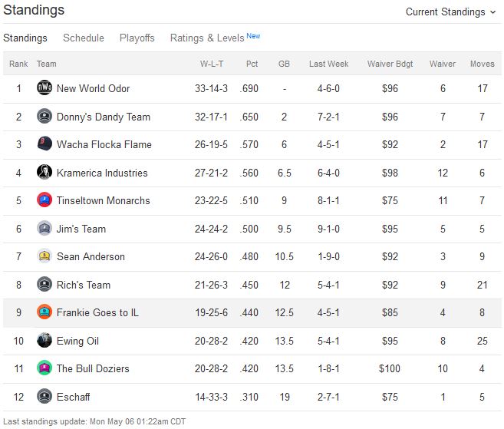Open the Ewing Oil team avatar

click(x=44, y=340)
